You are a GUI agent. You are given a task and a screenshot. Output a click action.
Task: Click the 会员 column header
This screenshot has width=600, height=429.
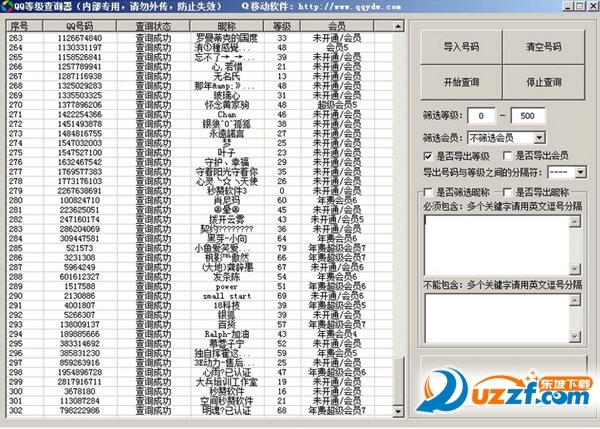337,26
